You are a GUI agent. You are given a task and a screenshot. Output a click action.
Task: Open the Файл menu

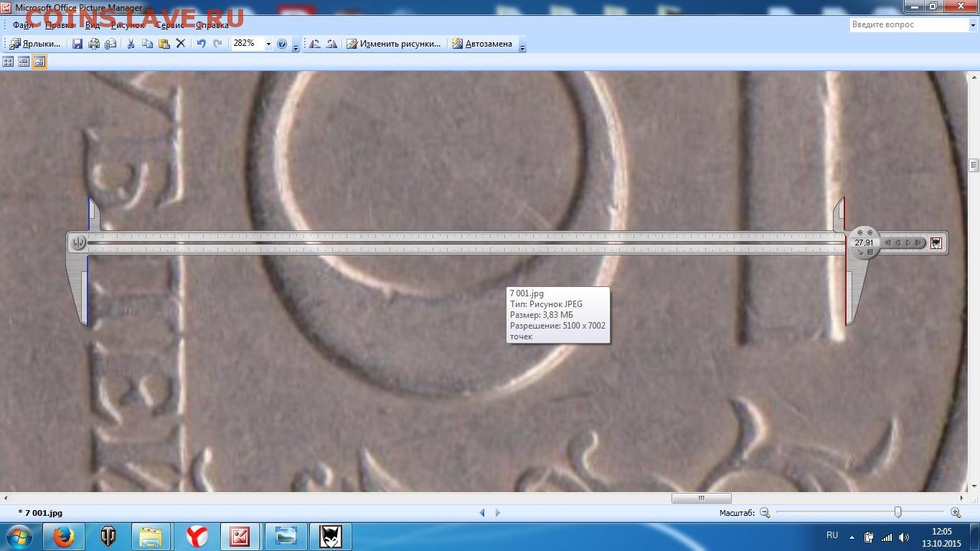[22, 25]
